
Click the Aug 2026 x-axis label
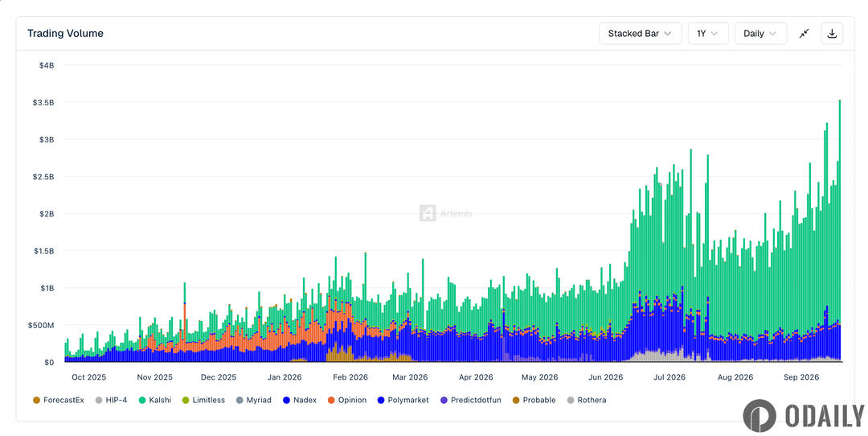tap(735, 377)
